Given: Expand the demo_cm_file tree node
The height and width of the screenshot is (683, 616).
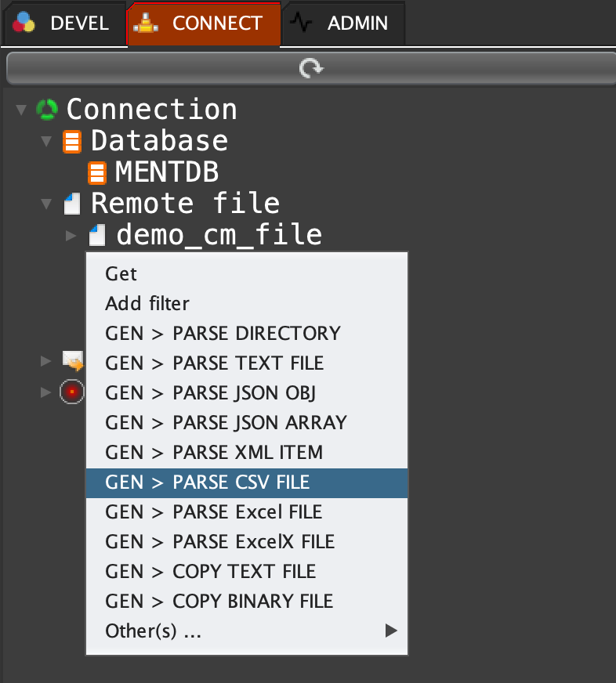Looking at the screenshot, I should pyautogui.click(x=71, y=235).
